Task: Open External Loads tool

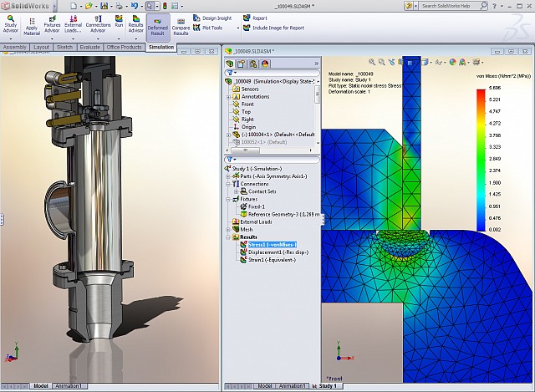Action: tap(73, 24)
